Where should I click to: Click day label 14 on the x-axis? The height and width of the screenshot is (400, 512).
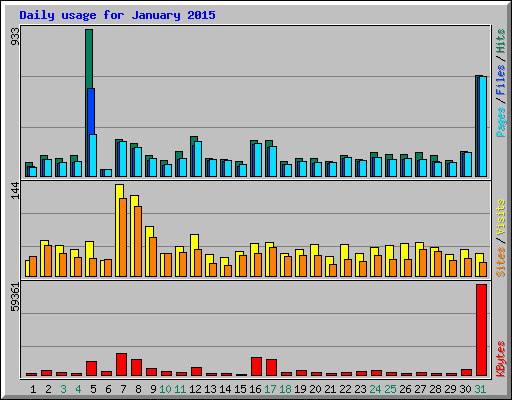225,389
